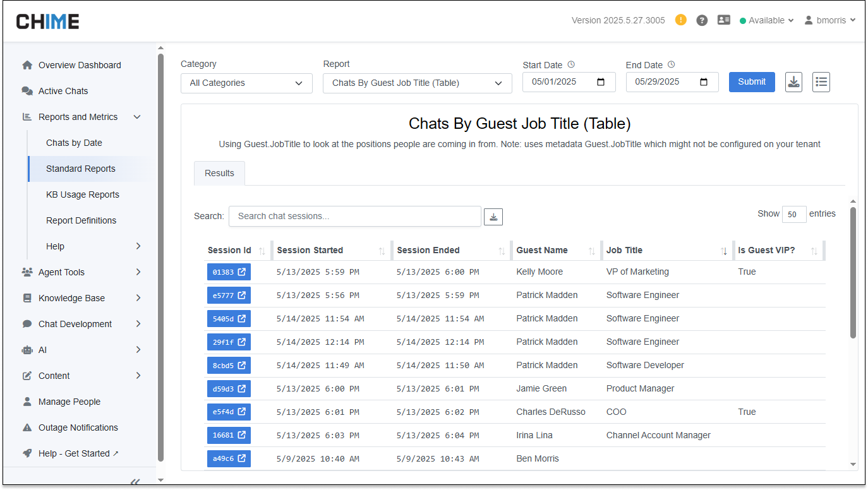
Task: Sort by Guest Name column
Action: click(556, 250)
